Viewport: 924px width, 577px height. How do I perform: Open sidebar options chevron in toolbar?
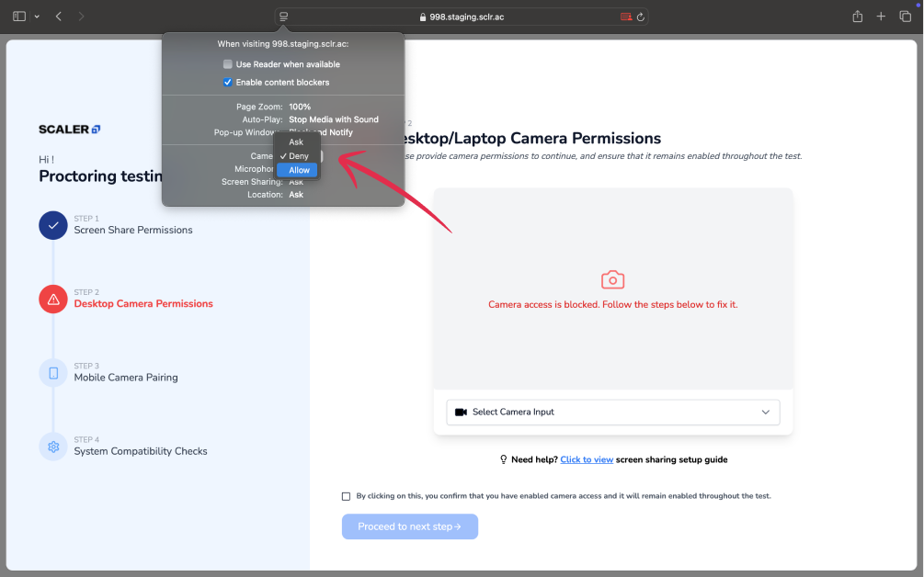click(37, 17)
